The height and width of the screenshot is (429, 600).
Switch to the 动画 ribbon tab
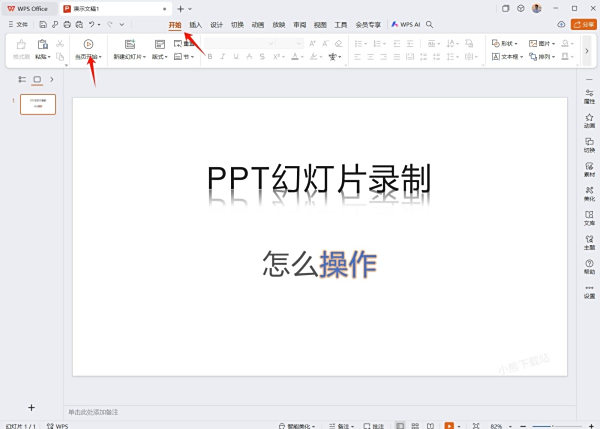click(x=258, y=25)
